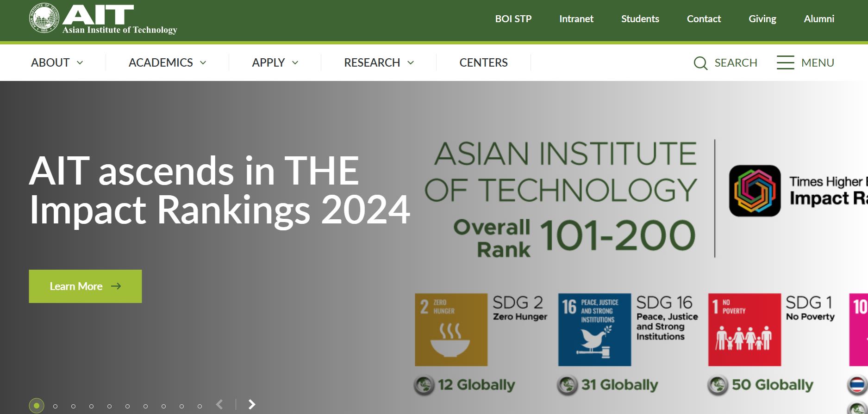
Task: Expand the ABOUT dropdown chevron
Action: click(x=80, y=62)
